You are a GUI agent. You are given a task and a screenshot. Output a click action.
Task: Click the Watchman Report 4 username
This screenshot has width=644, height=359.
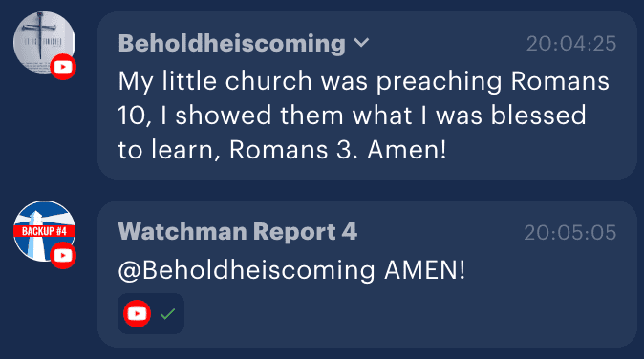(x=237, y=231)
